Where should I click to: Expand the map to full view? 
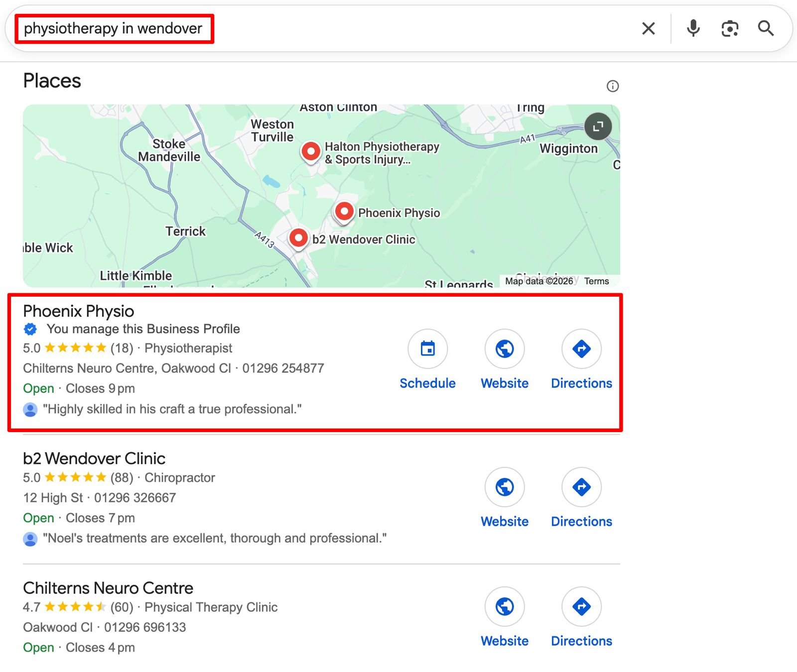pos(598,126)
